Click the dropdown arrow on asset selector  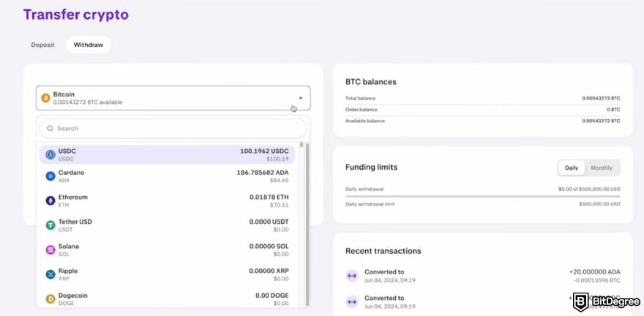(300, 98)
